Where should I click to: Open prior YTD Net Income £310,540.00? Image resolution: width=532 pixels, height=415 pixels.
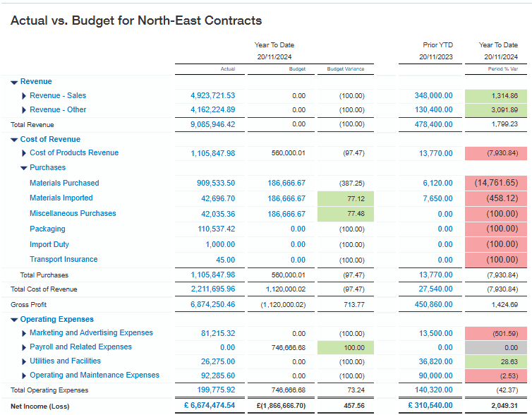click(x=430, y=406)
